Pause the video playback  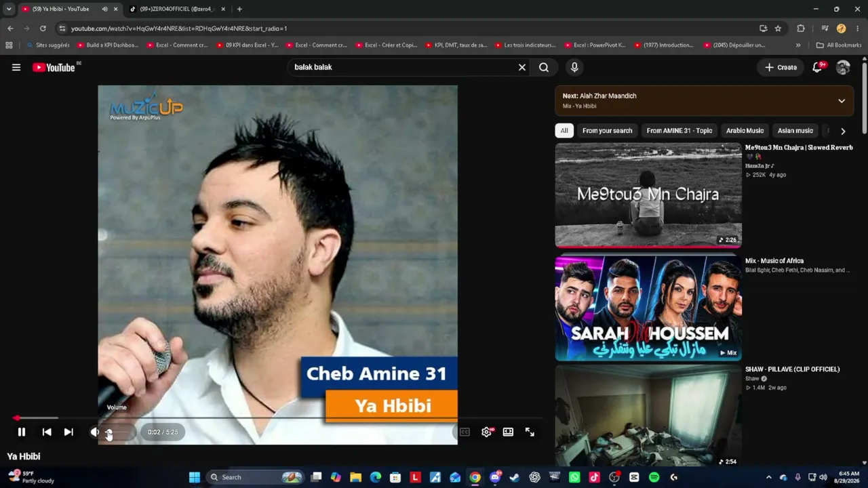[22, 432]
